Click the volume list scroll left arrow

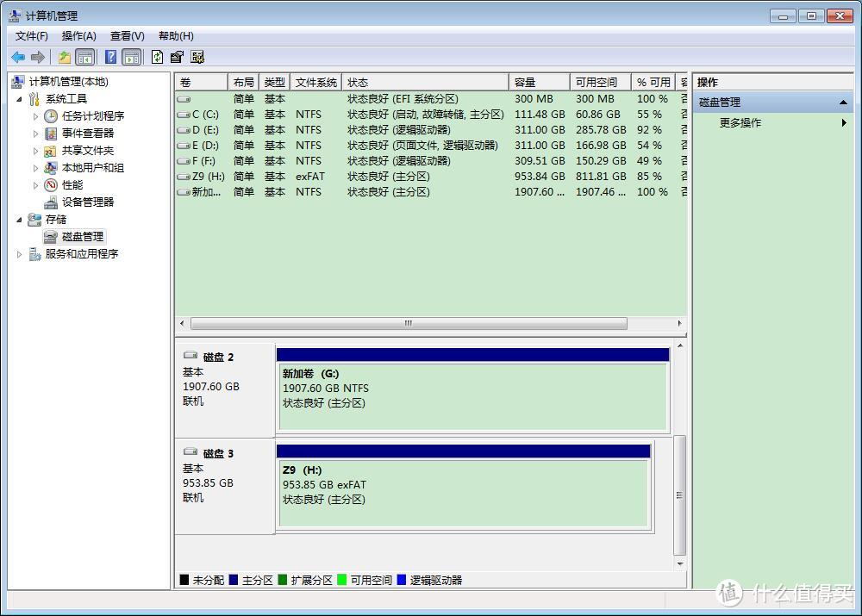click(x=182, y=324)
